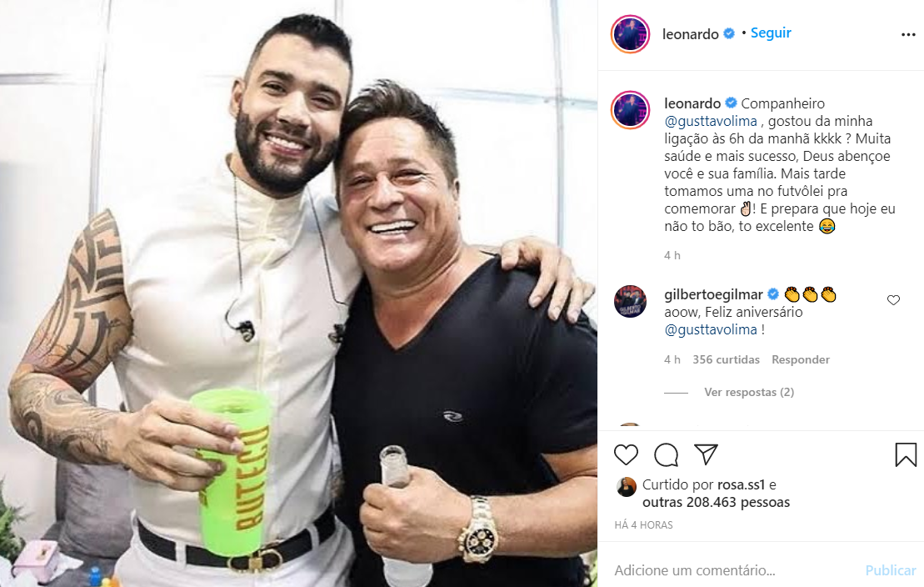The height and width of the screenshot is (587, 924).
Task: Like gilbertoegilmar's comment with small heart
Action: 893,300
